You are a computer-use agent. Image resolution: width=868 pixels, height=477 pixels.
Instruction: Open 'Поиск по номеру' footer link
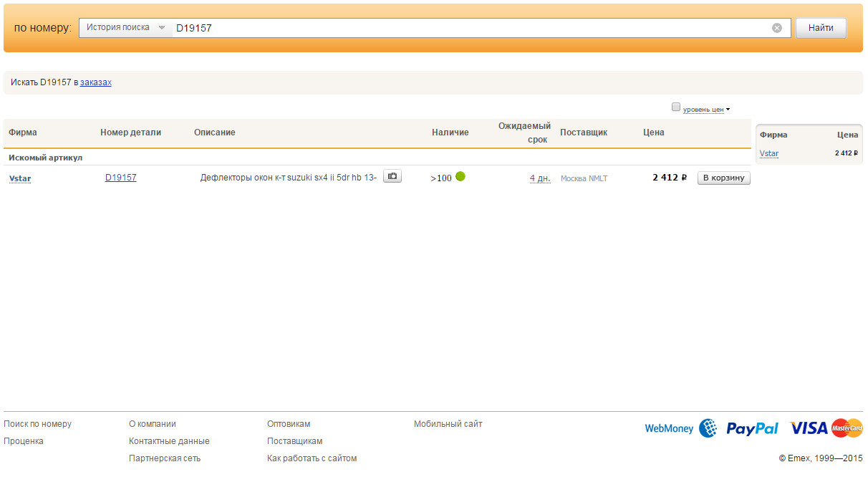pos(38,424)
